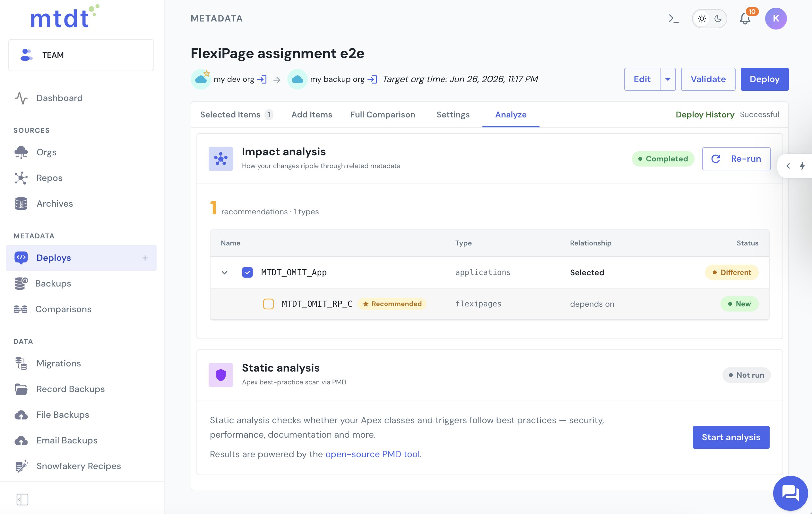Click the File Backups cloud icon
This screenshot has width=812, height=514.
click(x=21, y=415)
